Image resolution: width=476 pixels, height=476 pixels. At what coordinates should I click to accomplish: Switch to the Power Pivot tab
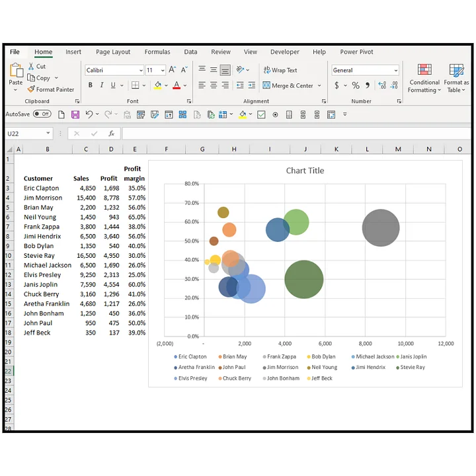(x=356, y=52)
